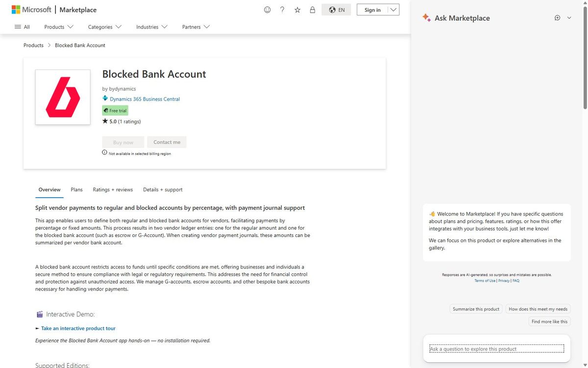Click the by bydynamics publisher text
This screenshot has height=368, width=588.
pyautogui.click(x=119, y=89)
